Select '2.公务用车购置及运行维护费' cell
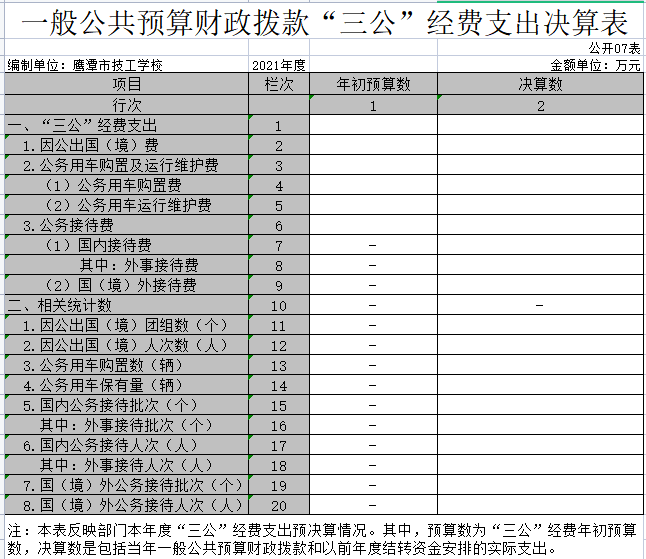Screen dimensions: 646x559 point(126,165)
